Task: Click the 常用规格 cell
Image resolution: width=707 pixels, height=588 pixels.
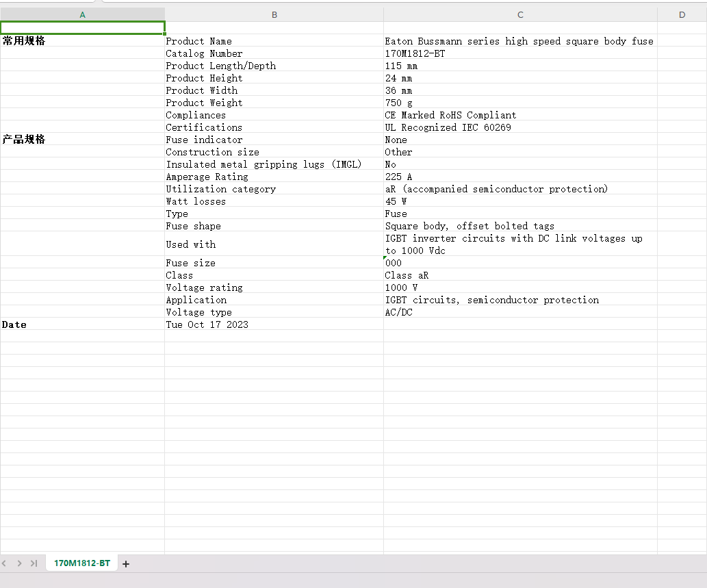Action: (x=83, y=40)
